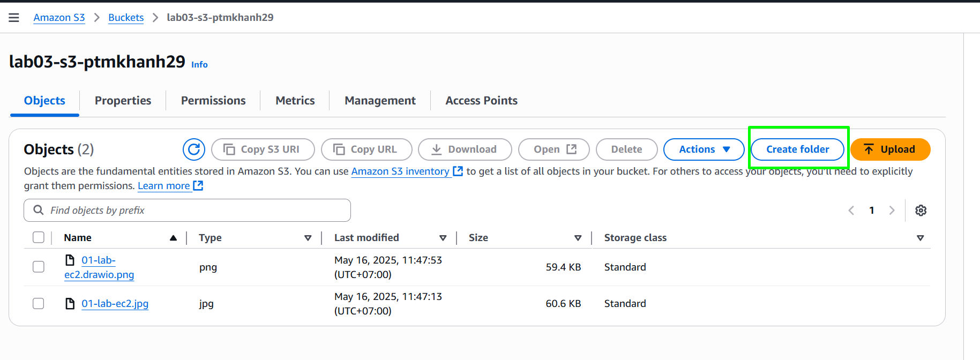
Task: Switch to the Metrics tab
Action: [295, 101]
